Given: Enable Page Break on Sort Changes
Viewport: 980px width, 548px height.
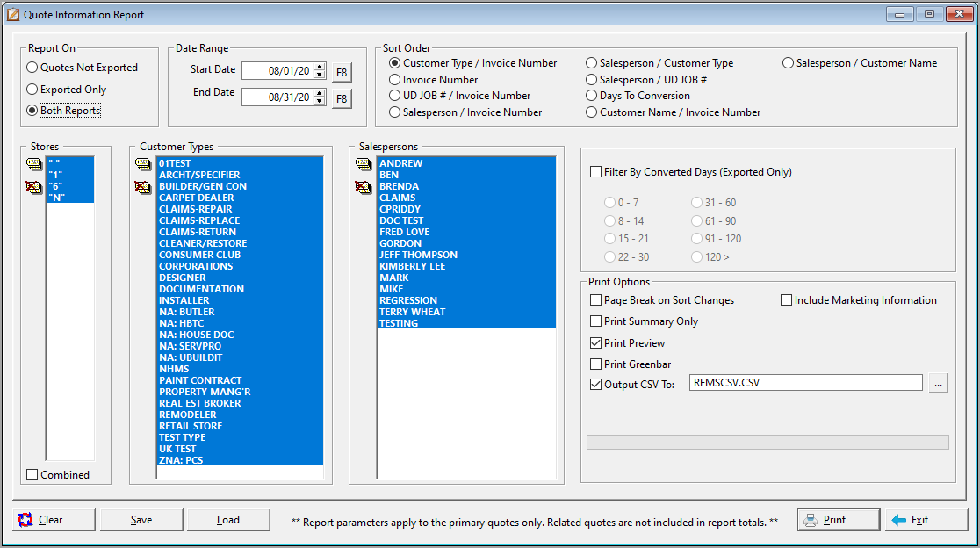Looking at the screenshot, I should tap(662, 300).
